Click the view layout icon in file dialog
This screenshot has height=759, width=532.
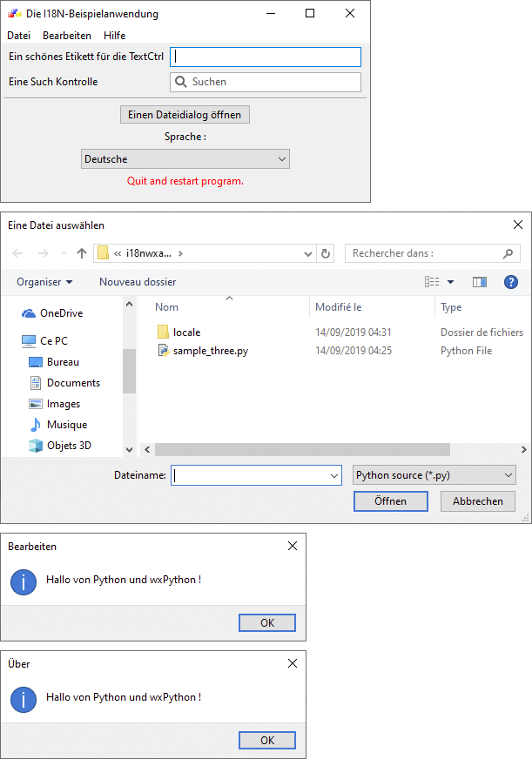pos(433,282)
